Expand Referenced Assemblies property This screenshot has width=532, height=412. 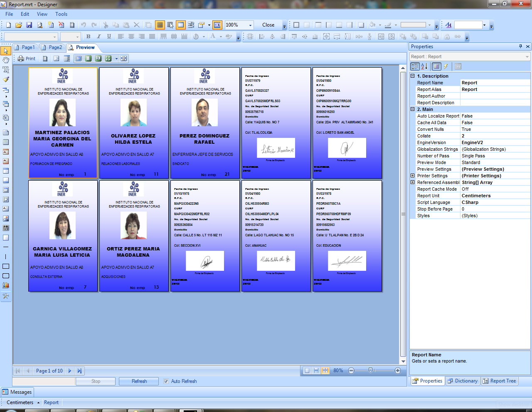413,182
